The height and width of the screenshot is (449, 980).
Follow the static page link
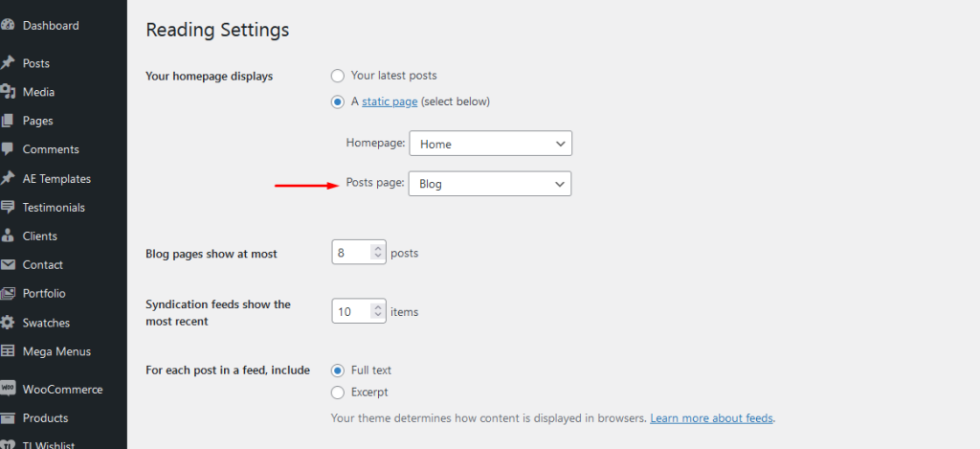pyautogui.click(x=390, y=101)
